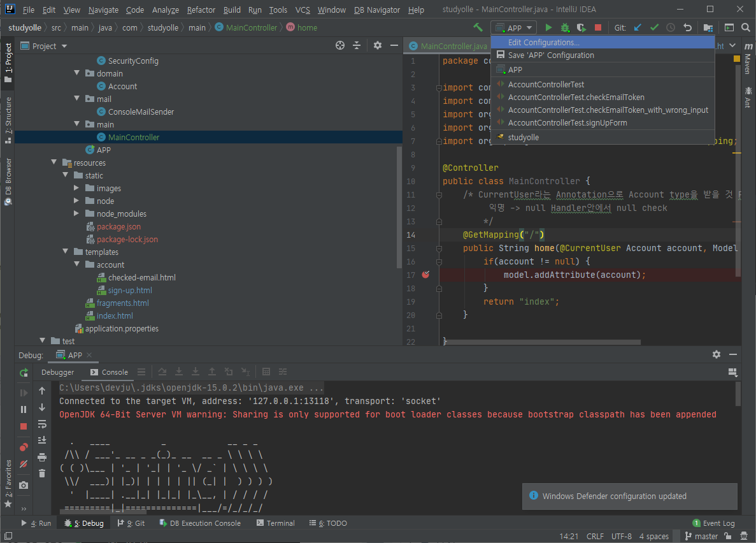Viewport: 756px width, 543px height.
Task: Open Search Everywhere magnifier icon
Action: pyautogui.click(x=745, y=27)
